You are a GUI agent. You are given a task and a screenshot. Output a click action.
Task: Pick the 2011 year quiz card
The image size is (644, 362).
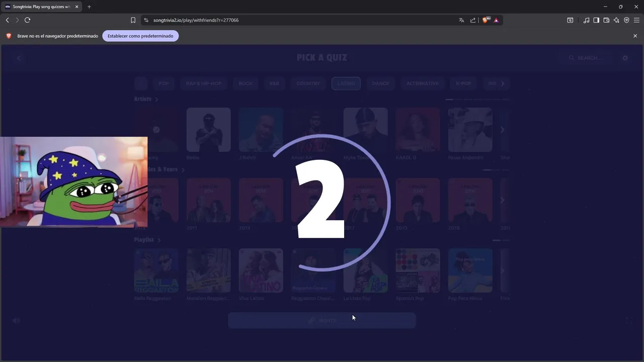(208, 200)
